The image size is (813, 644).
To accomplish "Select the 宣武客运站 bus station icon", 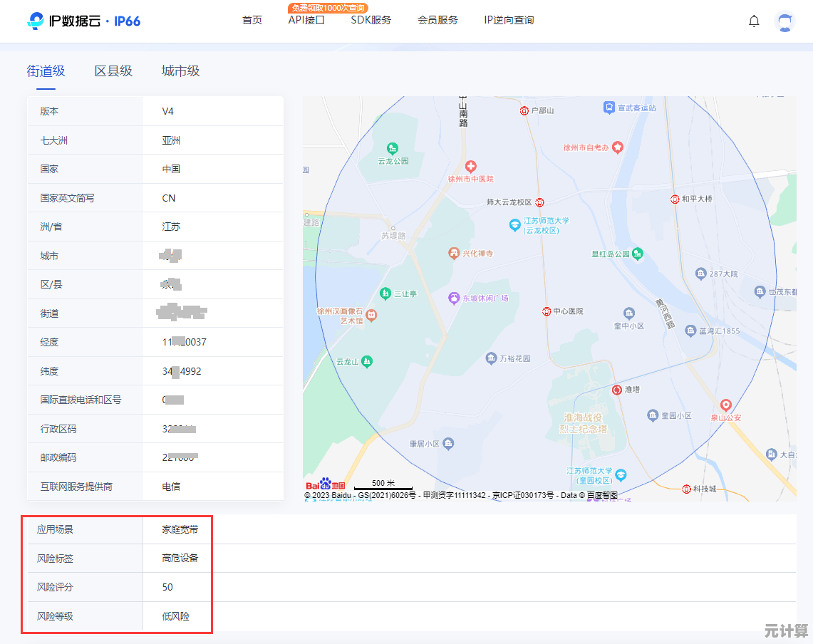I will coord(609,108).
